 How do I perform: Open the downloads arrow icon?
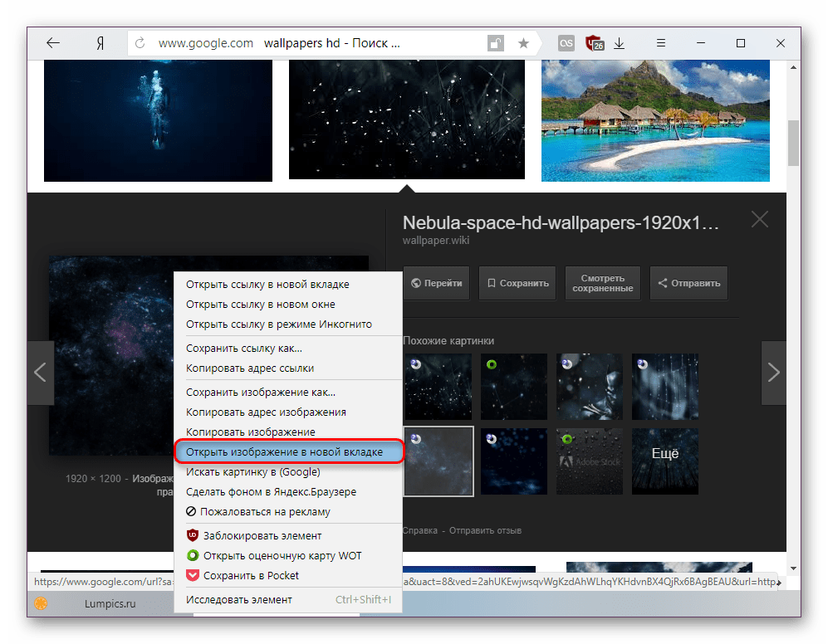(x=620, y=43)
